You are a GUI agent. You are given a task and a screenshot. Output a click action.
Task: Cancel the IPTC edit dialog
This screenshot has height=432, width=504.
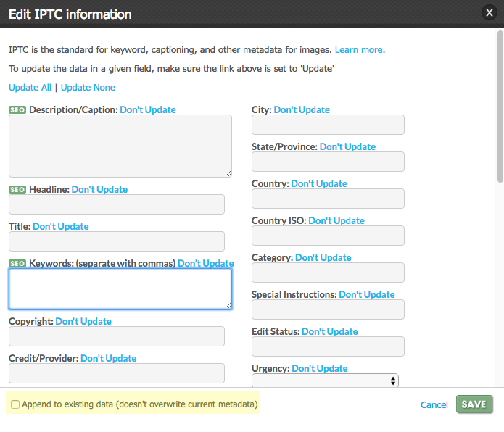click(434, 404)
